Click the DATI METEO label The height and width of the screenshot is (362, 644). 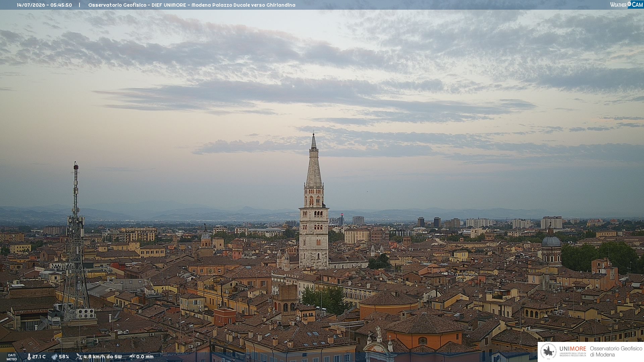coord(12,357)
